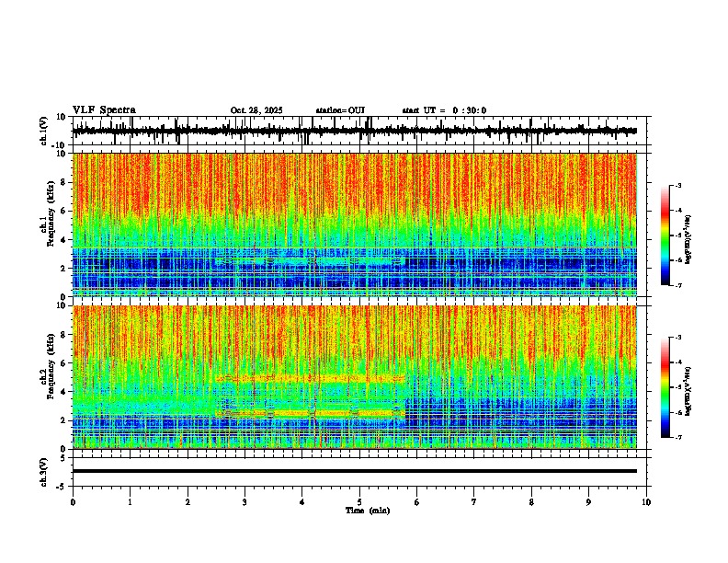The width and height of the screenshot is (728, 563).
Task: Click time-axis tick label "7"
Action: click(x=474, y=502)
